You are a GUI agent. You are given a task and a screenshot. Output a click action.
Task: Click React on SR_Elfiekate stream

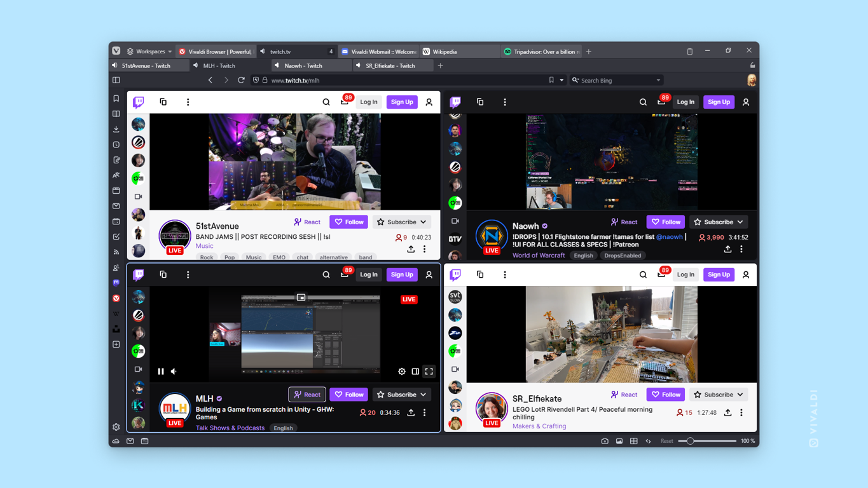[x=624, y=395]
